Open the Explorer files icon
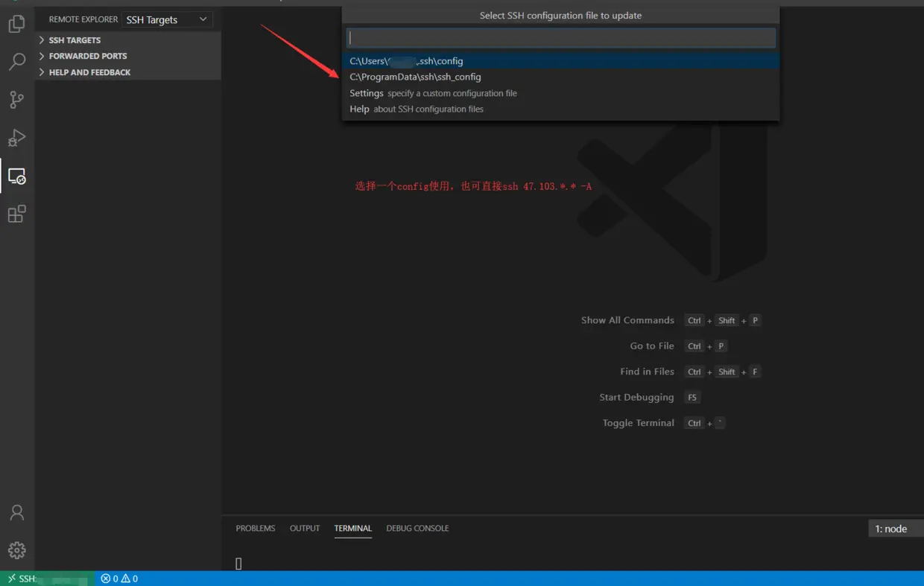The width and height of the screenshot is (924, 586). pyautogui.click(x=16, y=24)
